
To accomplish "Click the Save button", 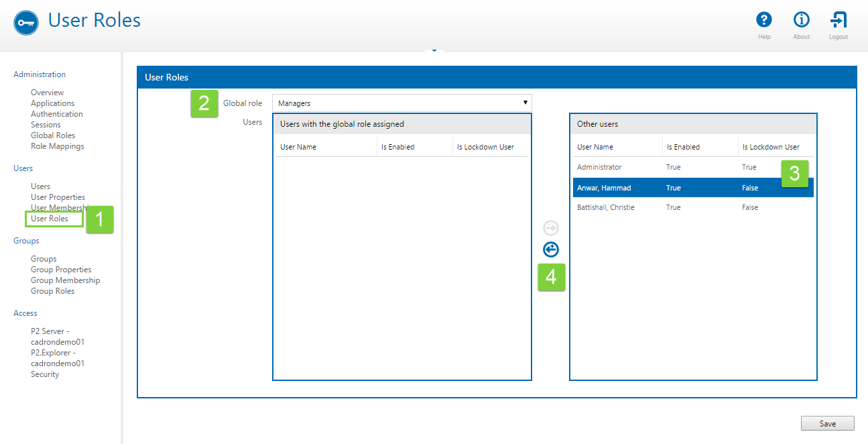I will [827, 423].
